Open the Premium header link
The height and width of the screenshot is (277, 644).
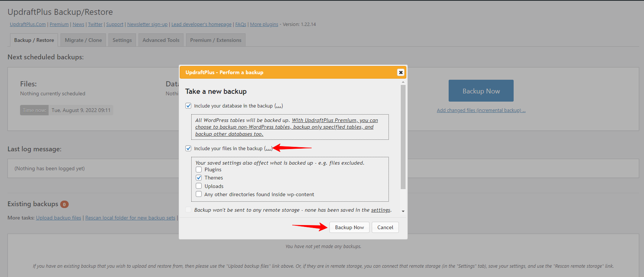[x=59, y=24]
